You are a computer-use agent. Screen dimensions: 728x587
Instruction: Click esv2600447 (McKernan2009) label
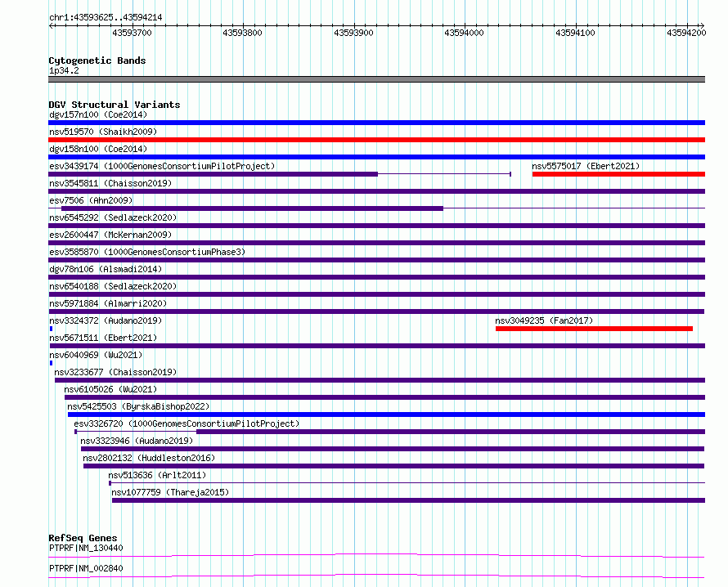tap(110, 235)
